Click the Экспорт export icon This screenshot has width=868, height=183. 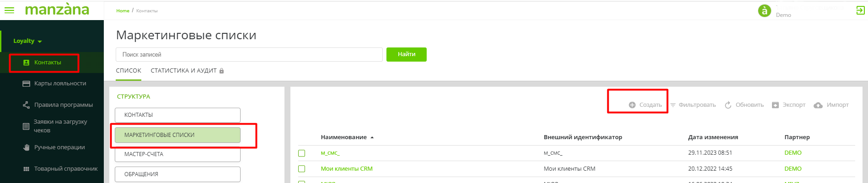pyautogui.click(x=775, y=105)
